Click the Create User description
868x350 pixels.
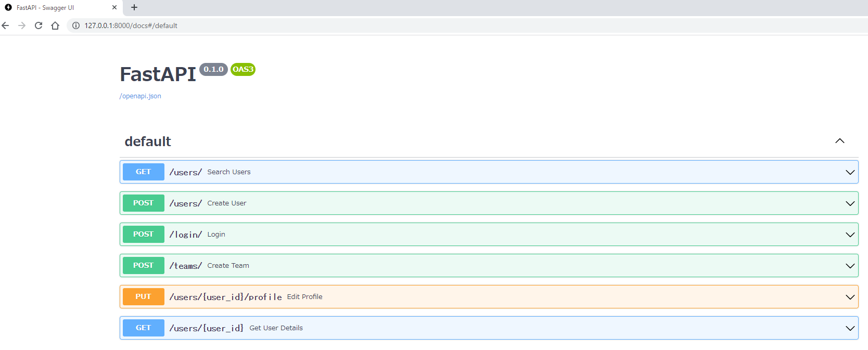click(227, 203)
